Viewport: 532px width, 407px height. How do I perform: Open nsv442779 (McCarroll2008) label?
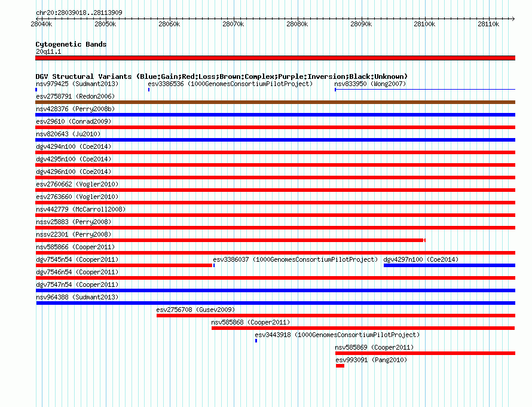pyautogui.click(x=81, y=209)
